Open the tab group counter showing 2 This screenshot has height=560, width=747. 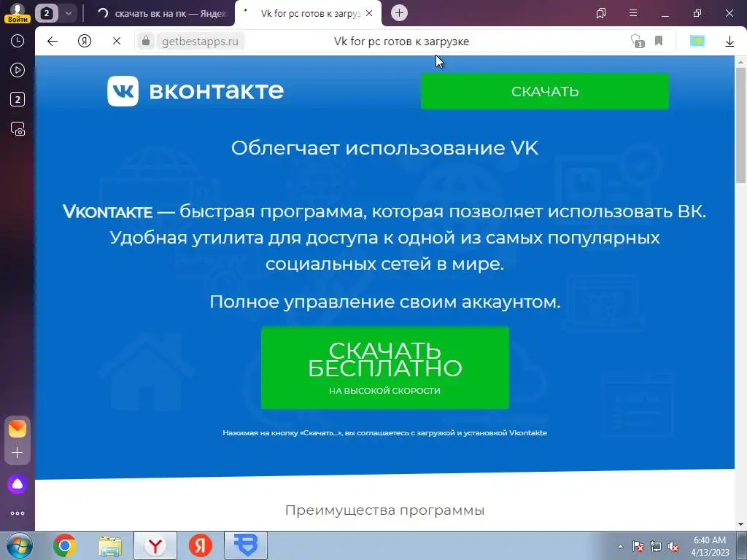[x=46, y=13]
